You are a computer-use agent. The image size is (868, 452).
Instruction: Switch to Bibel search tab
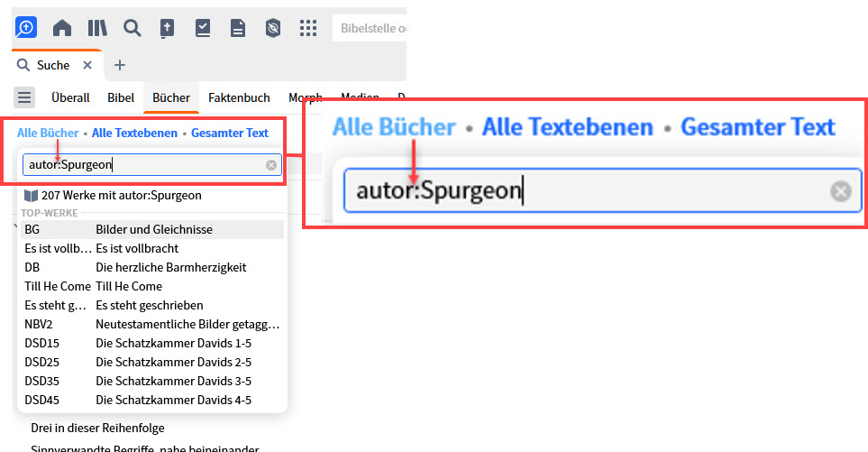tap(121, 97)
